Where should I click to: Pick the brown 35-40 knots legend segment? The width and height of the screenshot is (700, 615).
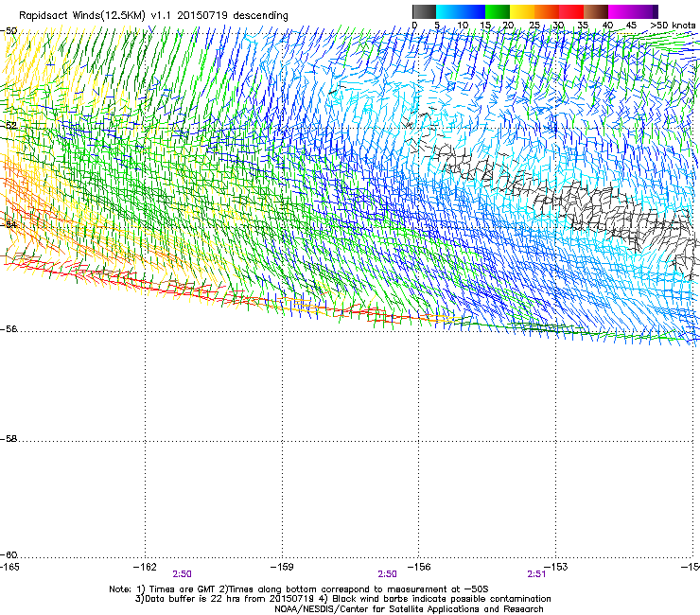[x=596, y=11]
